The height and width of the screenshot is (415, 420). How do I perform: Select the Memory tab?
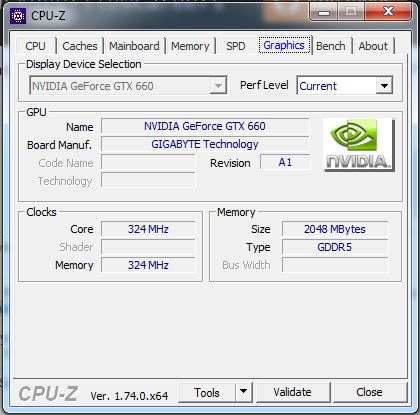point(190,46)
